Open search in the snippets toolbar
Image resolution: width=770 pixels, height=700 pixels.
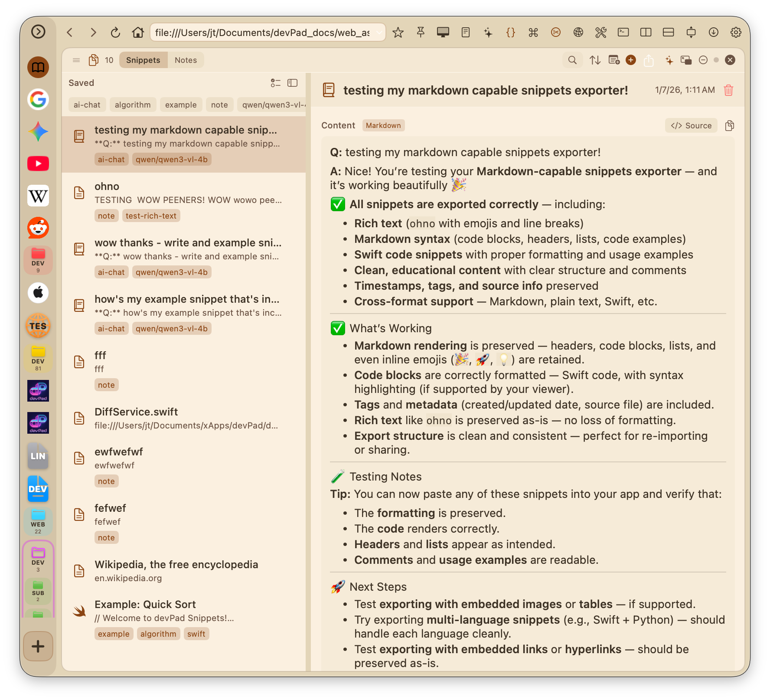coord(572,60)
